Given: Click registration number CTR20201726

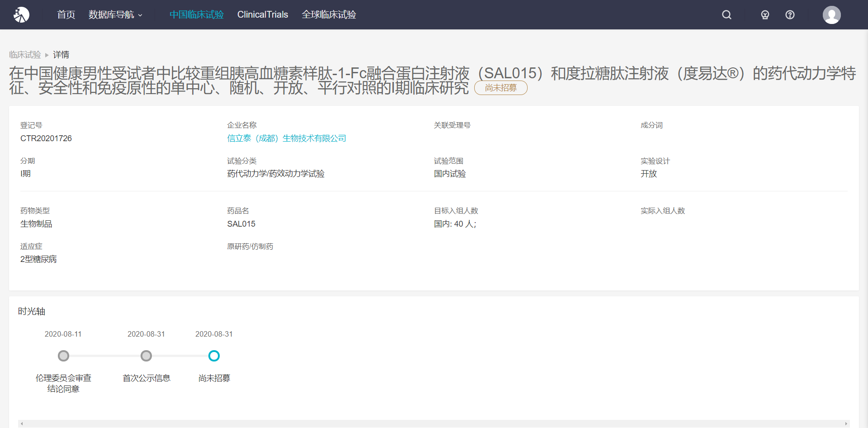Looking at the screenshot, I should coord(46,138).
